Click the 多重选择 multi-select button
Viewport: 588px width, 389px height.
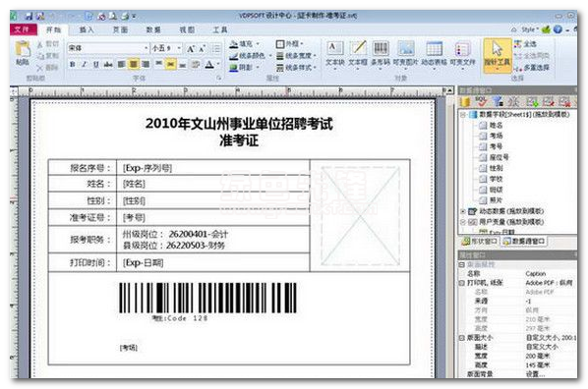532,68
